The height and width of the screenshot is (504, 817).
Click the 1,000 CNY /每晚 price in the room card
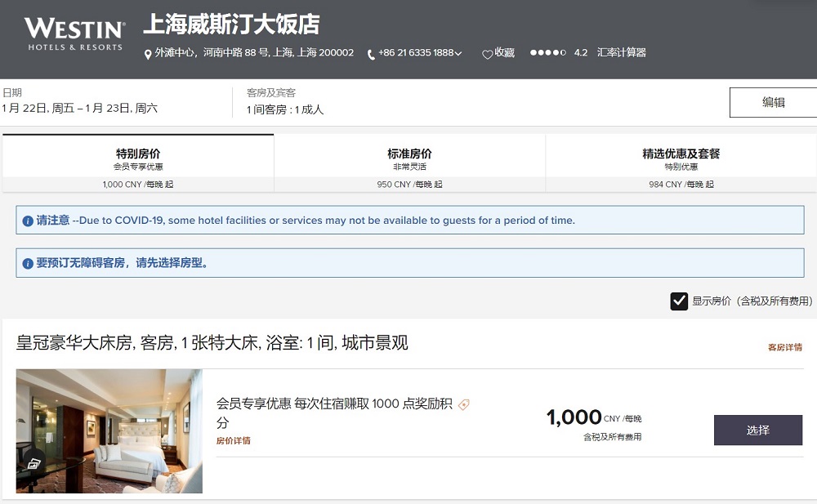tap(594, 417)
